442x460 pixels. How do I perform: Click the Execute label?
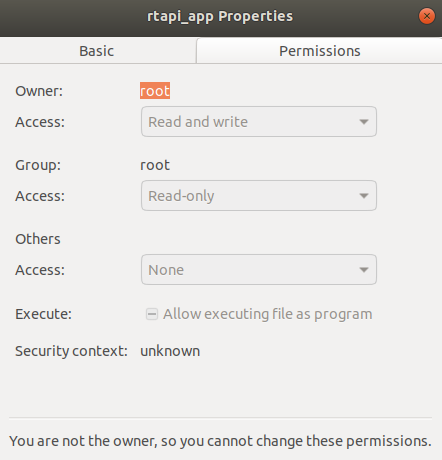coord(43,314)
